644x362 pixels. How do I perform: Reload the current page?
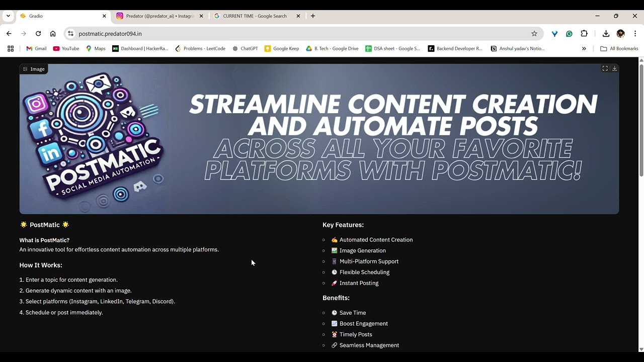tap(38, 34)
